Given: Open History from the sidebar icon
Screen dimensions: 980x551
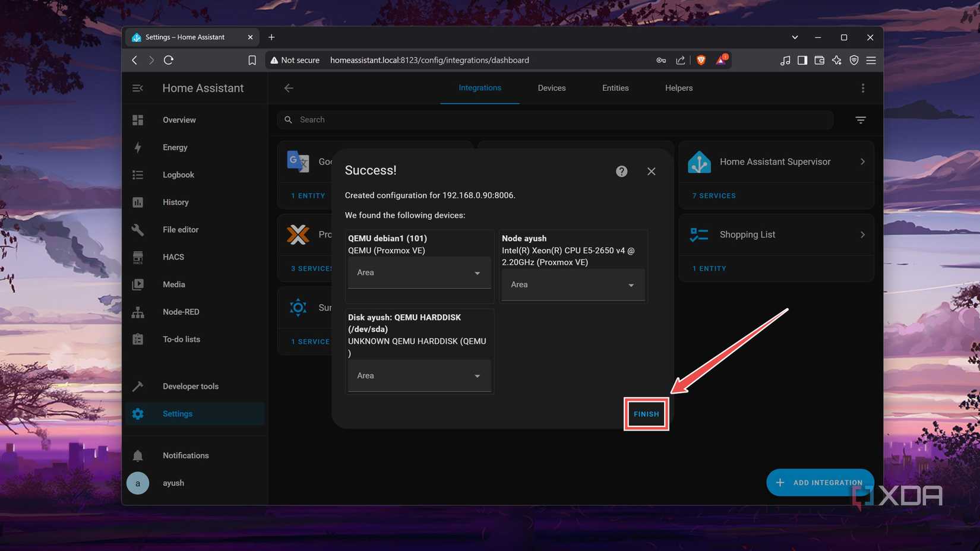Looking at the screenshot, I should pyautogui.click(x=137, y=202).
